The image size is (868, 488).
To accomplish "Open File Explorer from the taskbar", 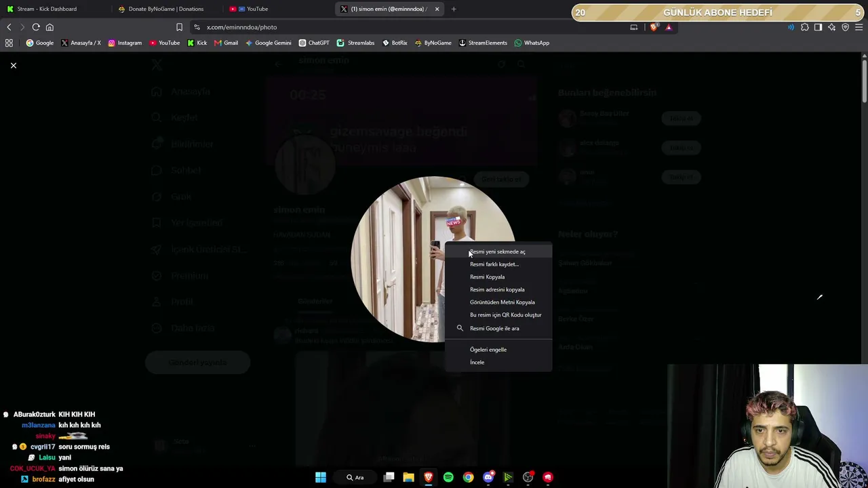I will coord(408,477).
